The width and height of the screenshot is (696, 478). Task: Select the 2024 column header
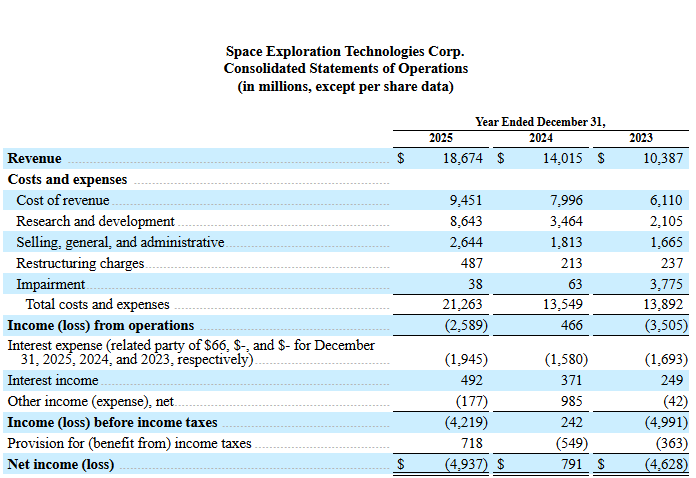point(541,138)
